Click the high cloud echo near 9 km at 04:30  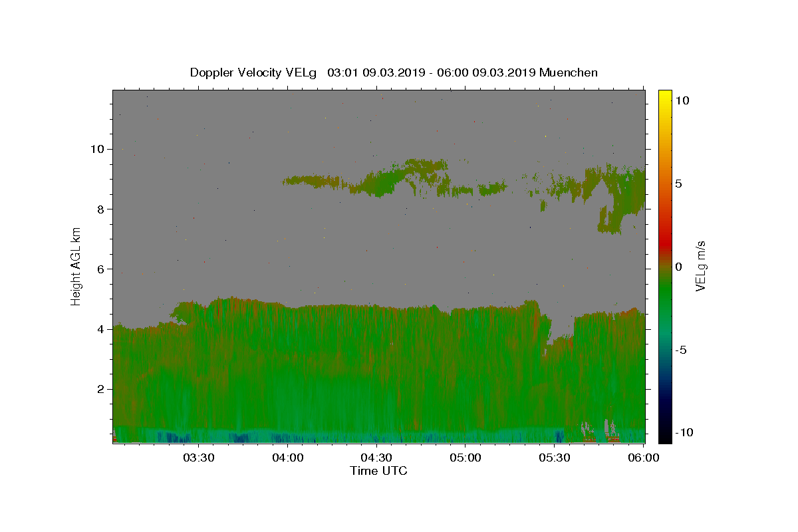[383, 183]
